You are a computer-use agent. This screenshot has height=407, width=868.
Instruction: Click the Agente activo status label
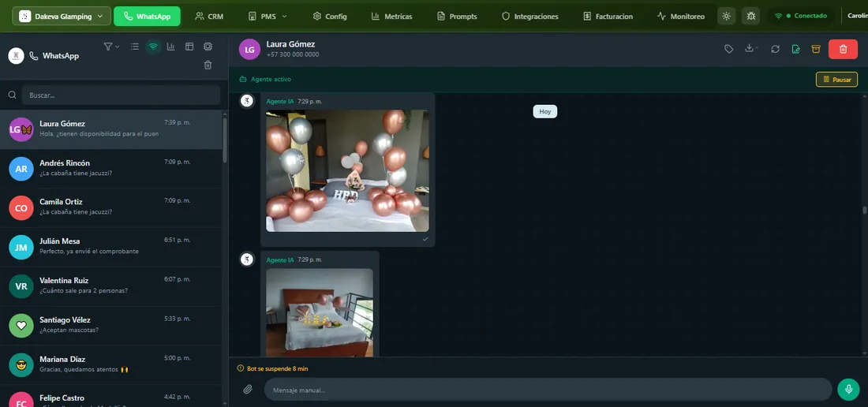(265, 79)
